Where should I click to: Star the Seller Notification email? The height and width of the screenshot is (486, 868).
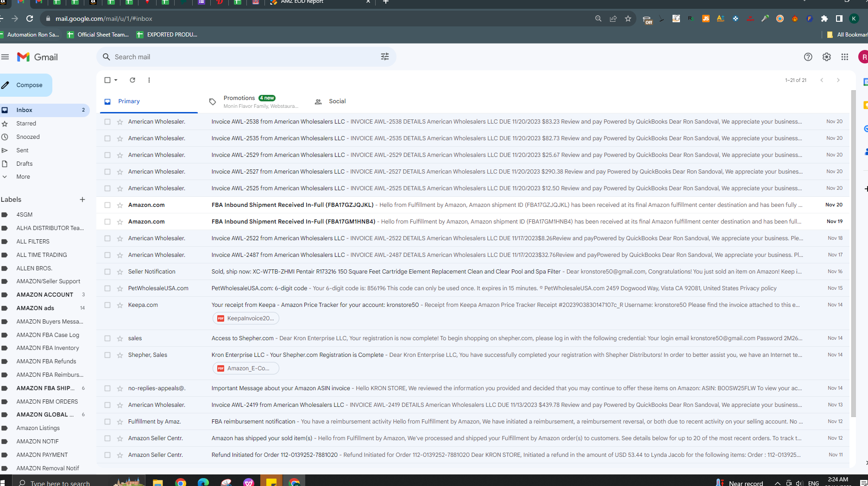(x=120, y=272)
